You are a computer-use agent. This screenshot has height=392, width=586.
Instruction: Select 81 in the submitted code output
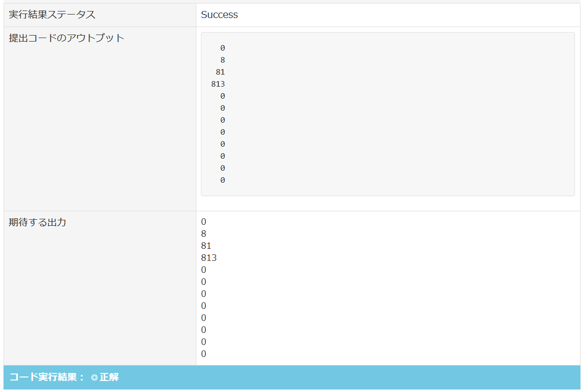pyautogui.click(x=220, y=72)
